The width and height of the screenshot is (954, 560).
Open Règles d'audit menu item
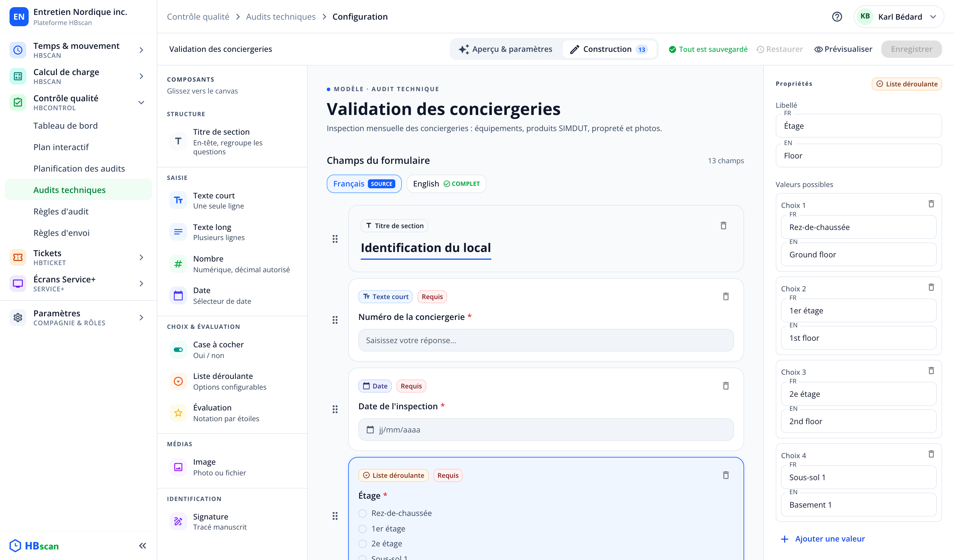click(61, 211)
